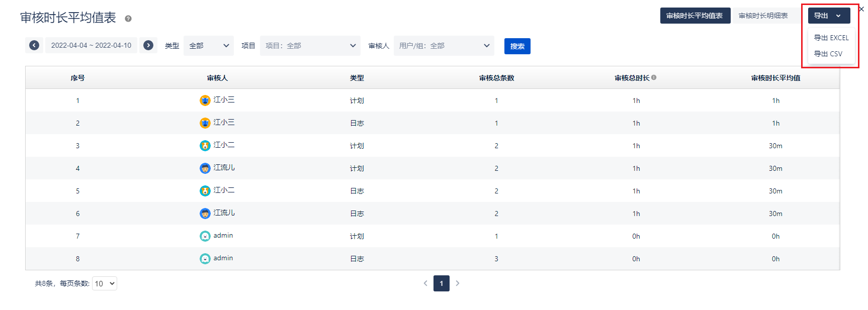Choose 导出 EXCEL from export menu
The width and height of the screenshot is (868, 310).
tap(831, 38)
